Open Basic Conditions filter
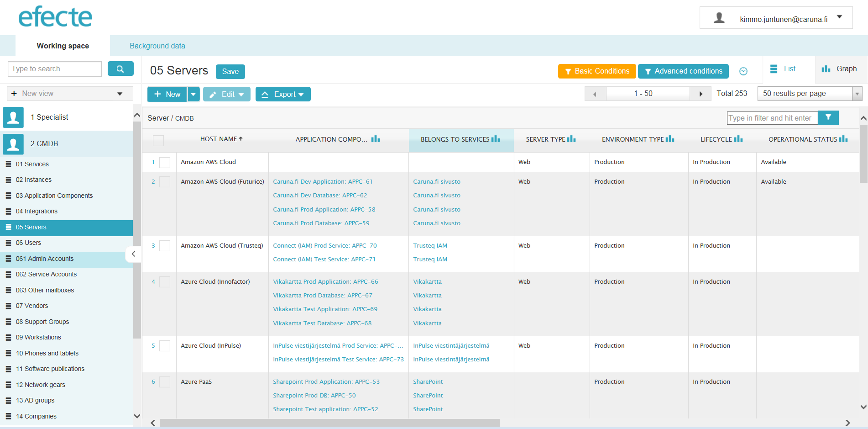868x429 pixels. click(597, 71)
